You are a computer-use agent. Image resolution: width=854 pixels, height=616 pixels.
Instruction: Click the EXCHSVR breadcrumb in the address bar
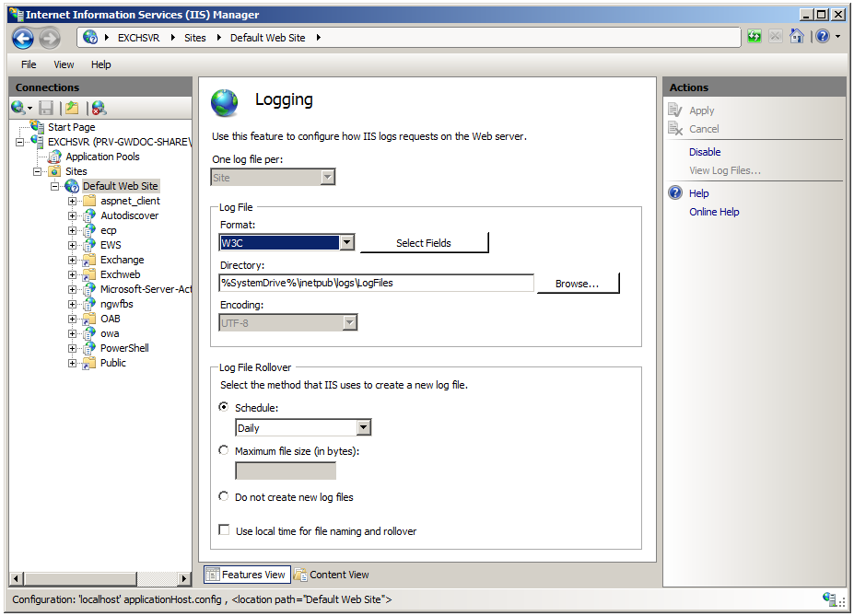coord(138,38)
